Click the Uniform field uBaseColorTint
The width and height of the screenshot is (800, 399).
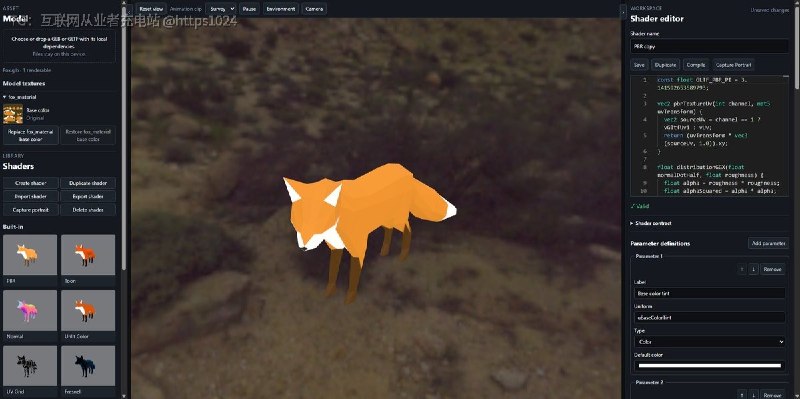coord(710,317)
